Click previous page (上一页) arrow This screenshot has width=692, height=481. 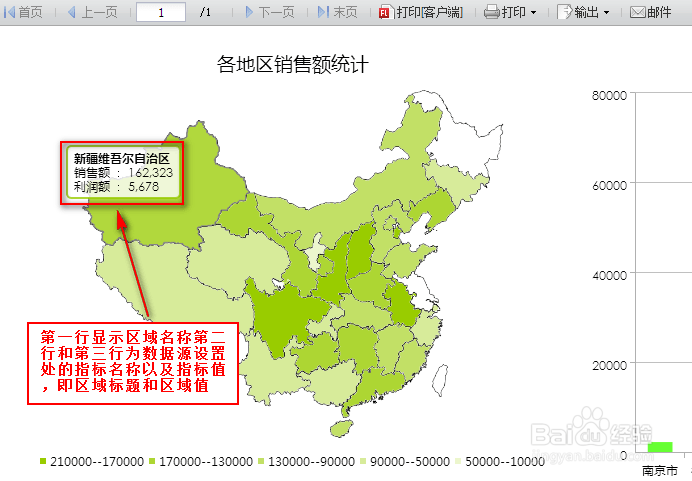[x=71, y=12]
